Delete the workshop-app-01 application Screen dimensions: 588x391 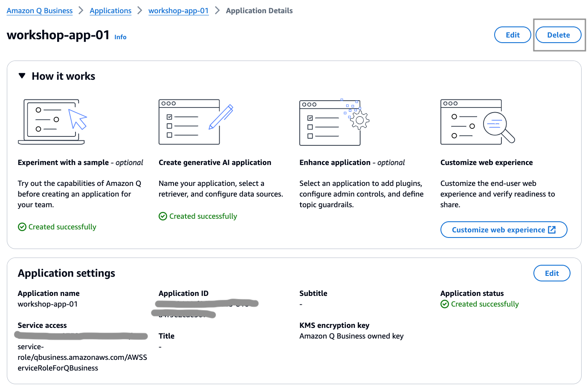pyautogui.click(x=559, y=35)
